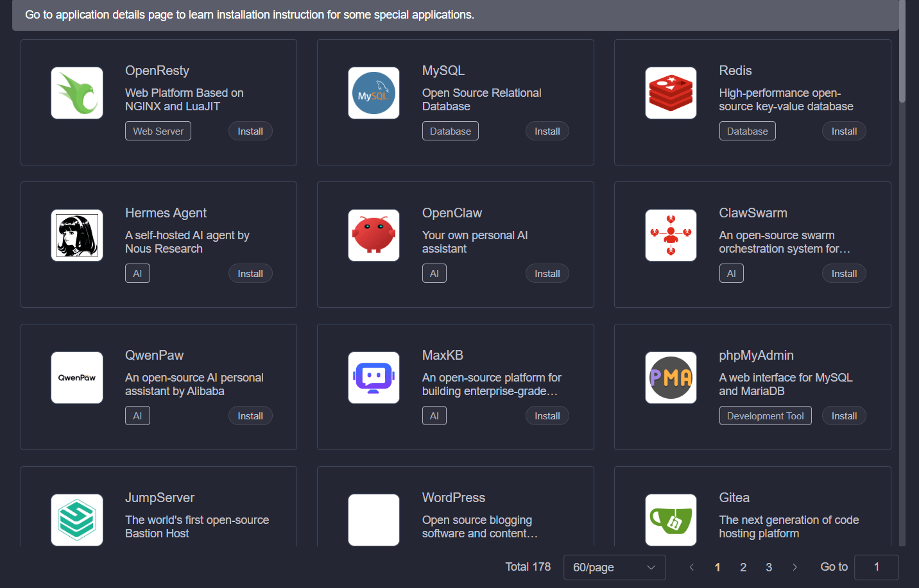This screenshot has height=588, width=919.
Task: Open the phpMyAdmin PMA icon
Action: pyautogui.click(x=671, y=378)
